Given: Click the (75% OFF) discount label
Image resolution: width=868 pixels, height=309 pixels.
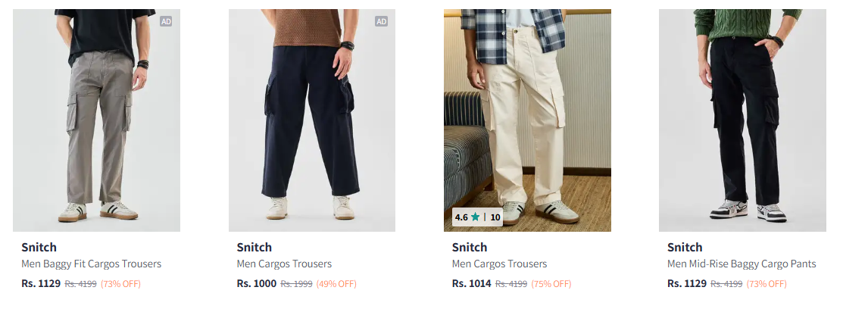Looking at the screenshot, I should 551,284.
